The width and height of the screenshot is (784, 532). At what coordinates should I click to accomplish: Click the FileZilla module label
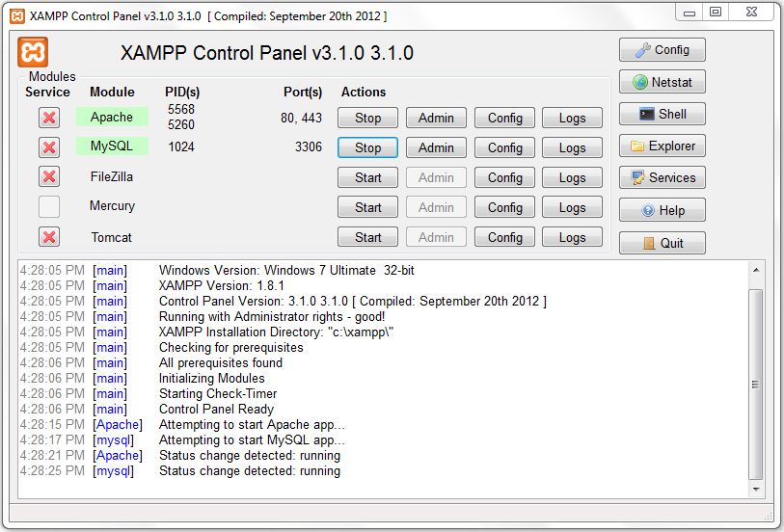[112, 176]
